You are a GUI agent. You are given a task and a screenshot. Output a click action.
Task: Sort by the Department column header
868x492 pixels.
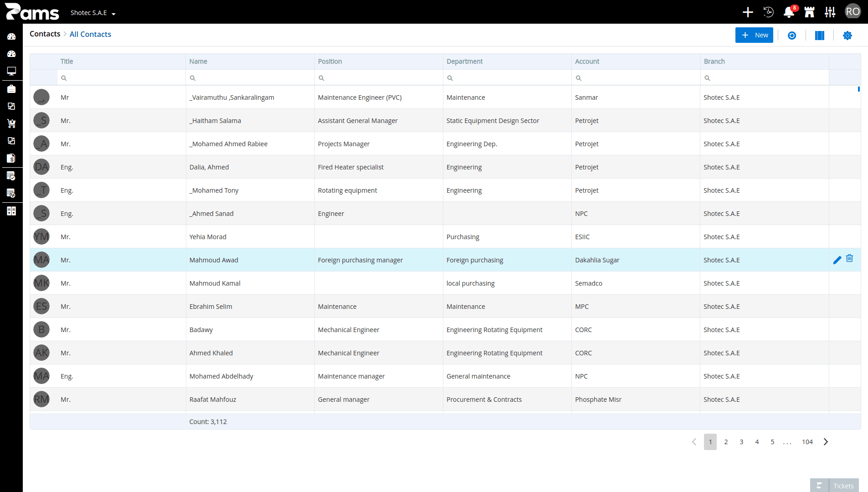[507, 61]
